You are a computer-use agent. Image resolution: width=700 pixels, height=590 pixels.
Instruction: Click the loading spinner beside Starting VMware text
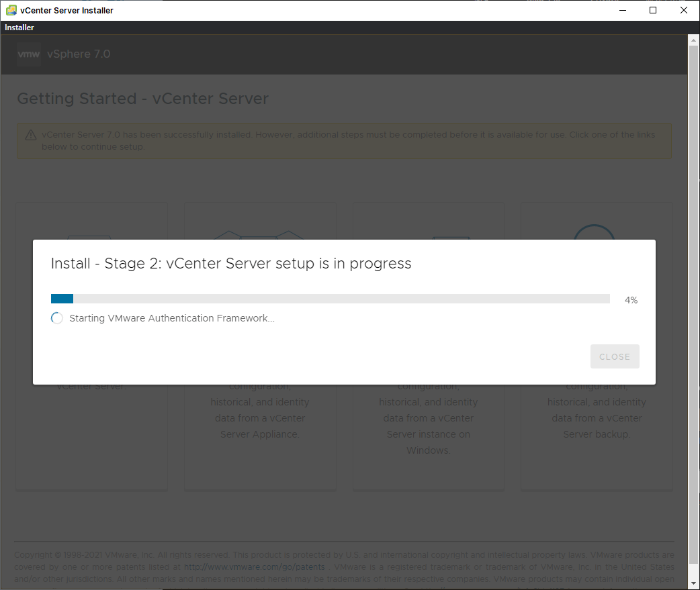point(57,318)
